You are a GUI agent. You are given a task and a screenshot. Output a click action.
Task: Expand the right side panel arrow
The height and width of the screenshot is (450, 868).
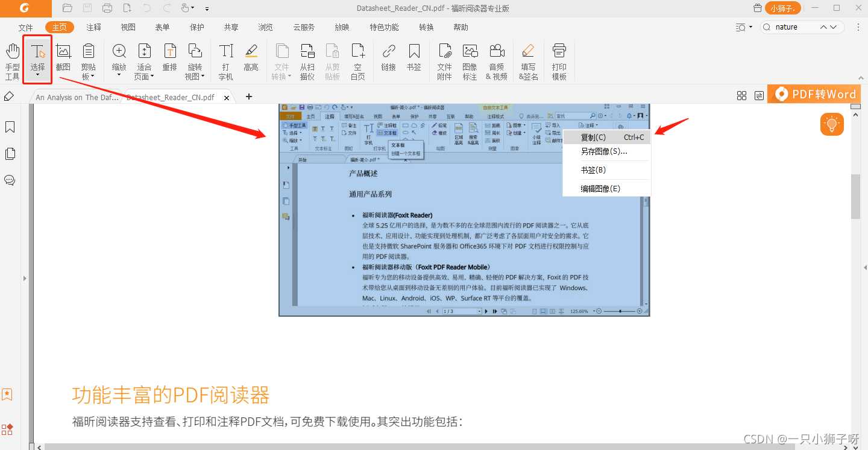[865, 267]
